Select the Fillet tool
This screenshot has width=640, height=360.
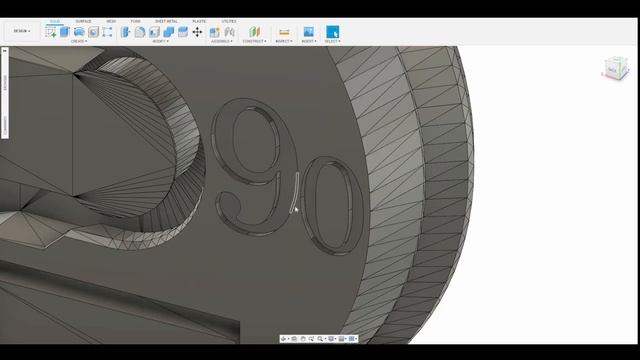click(140, 32)
